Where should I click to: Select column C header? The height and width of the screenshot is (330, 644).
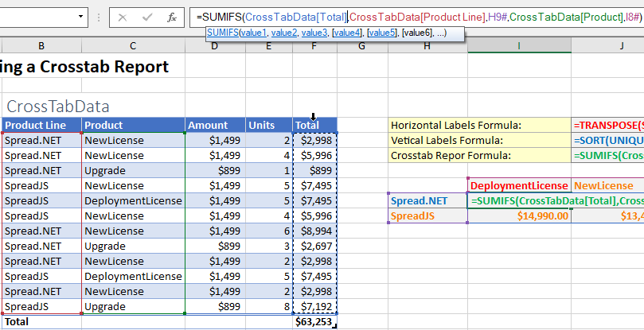[x=133, y=46]
